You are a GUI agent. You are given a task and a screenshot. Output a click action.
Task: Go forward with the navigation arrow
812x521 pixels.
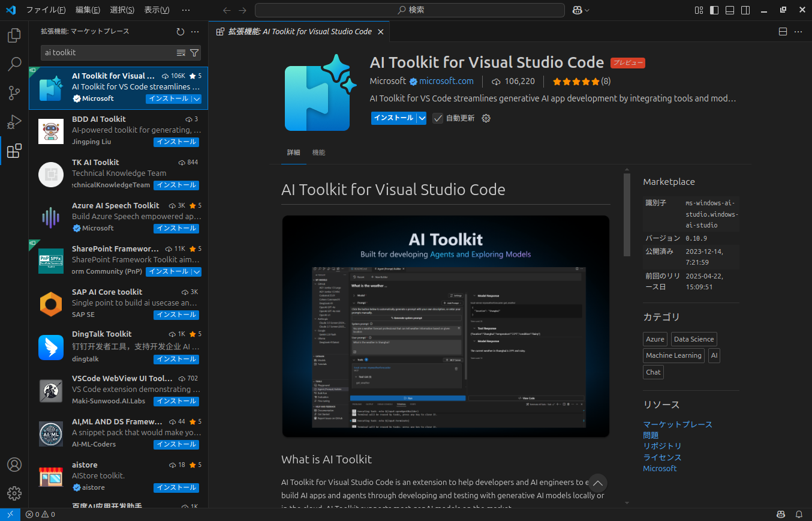pos(242,10)
